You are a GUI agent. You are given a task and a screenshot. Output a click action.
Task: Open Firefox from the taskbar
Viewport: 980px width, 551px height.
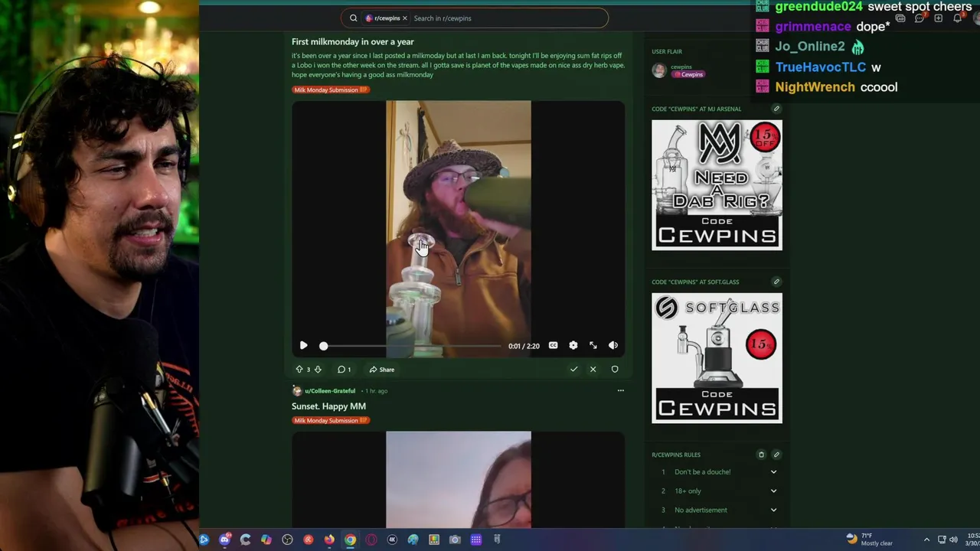[x=329, y=540]
